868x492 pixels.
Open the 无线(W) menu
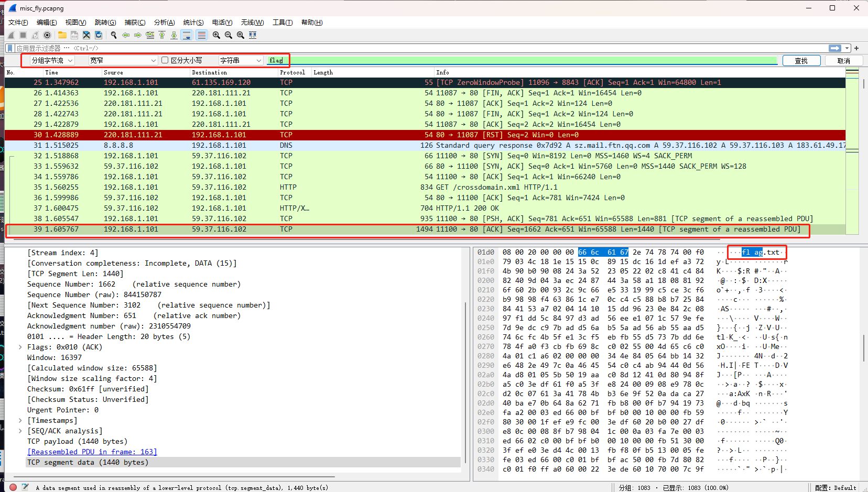point(252,22)
